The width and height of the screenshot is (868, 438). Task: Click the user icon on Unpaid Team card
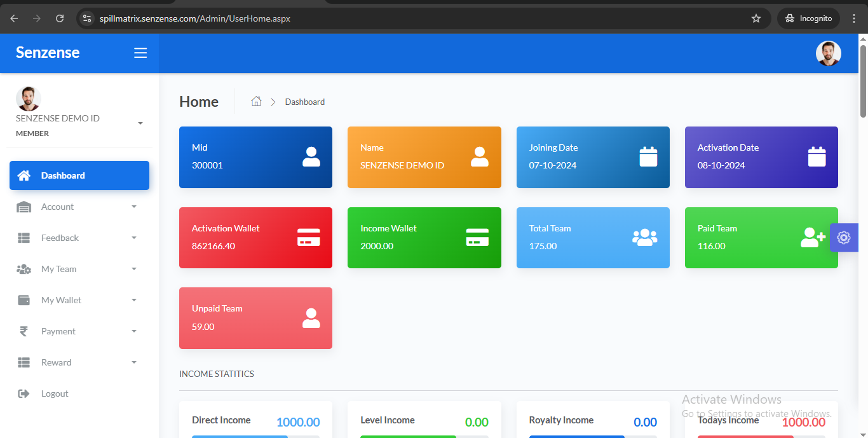[311, 318]
